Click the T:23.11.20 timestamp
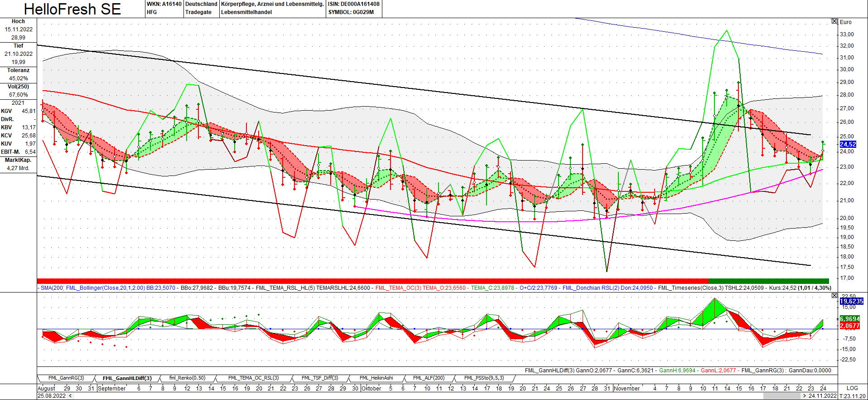 (x=852, y=396)
